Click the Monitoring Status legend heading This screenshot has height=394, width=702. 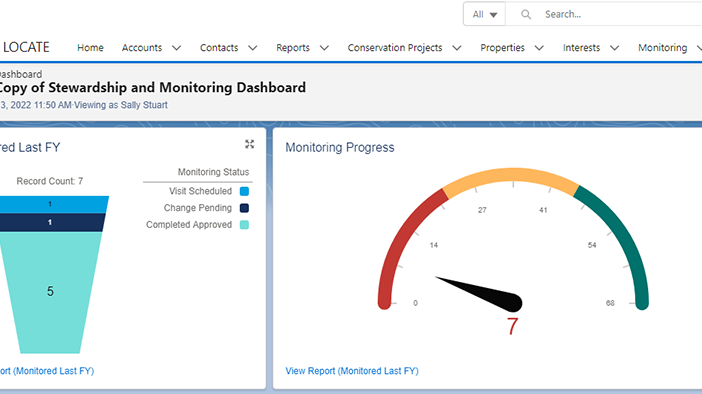pos(213,172)
